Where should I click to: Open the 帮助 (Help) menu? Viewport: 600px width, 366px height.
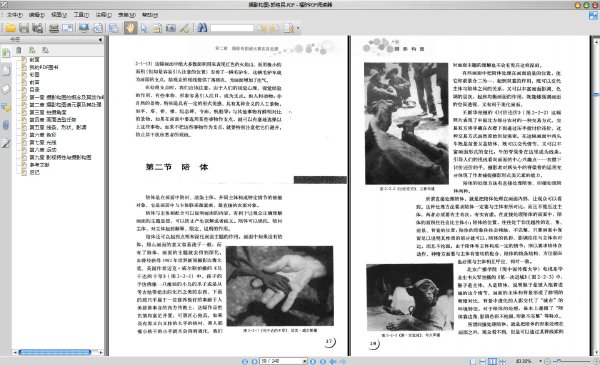150,15
